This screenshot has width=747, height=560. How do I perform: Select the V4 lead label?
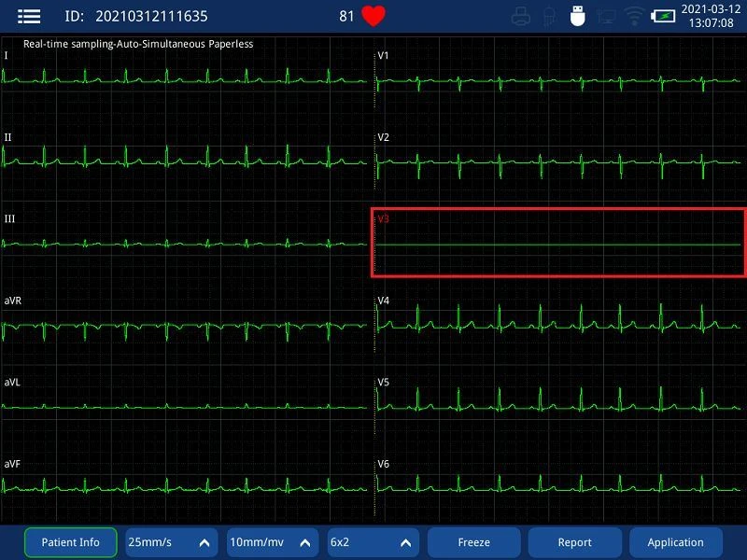[x=383, y=301]
